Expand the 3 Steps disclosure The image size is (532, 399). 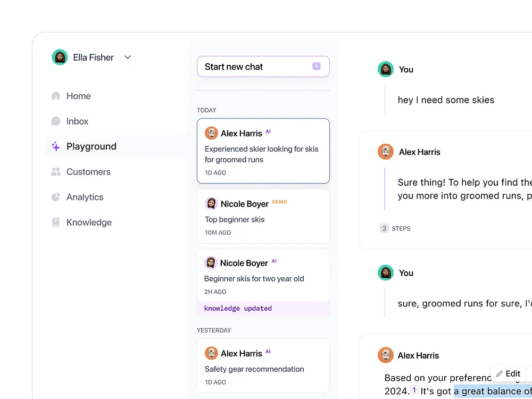[x=395, y=228]
